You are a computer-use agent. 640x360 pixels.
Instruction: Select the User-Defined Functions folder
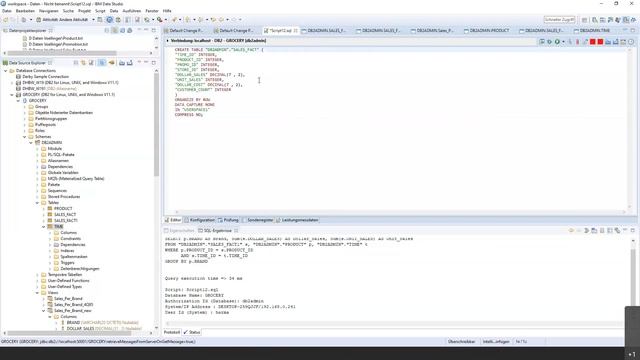click(x=69, y=281)
